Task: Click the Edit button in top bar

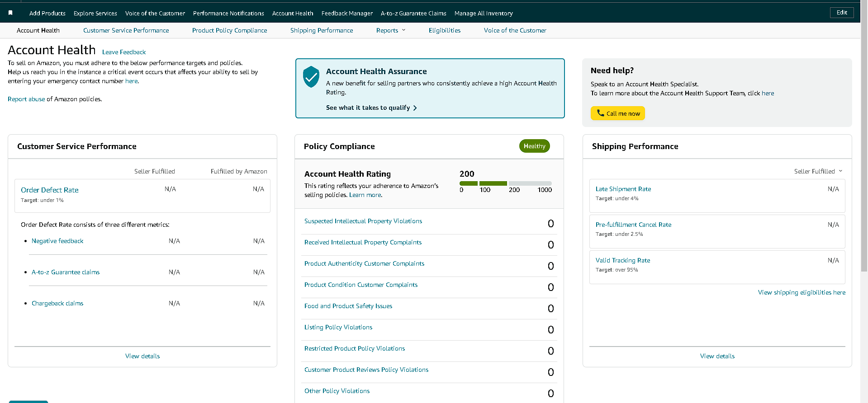Action: tap(842, 13)
